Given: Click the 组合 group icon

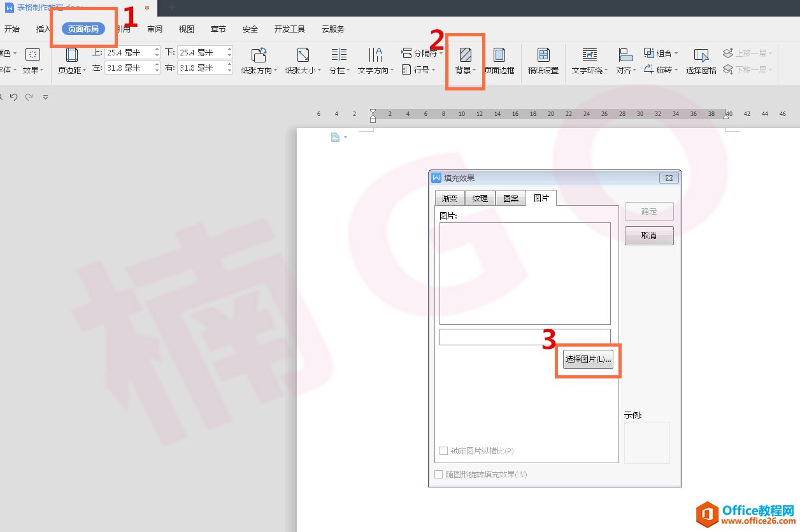Looking at the screenshot, I should click(x=649, y=53).
